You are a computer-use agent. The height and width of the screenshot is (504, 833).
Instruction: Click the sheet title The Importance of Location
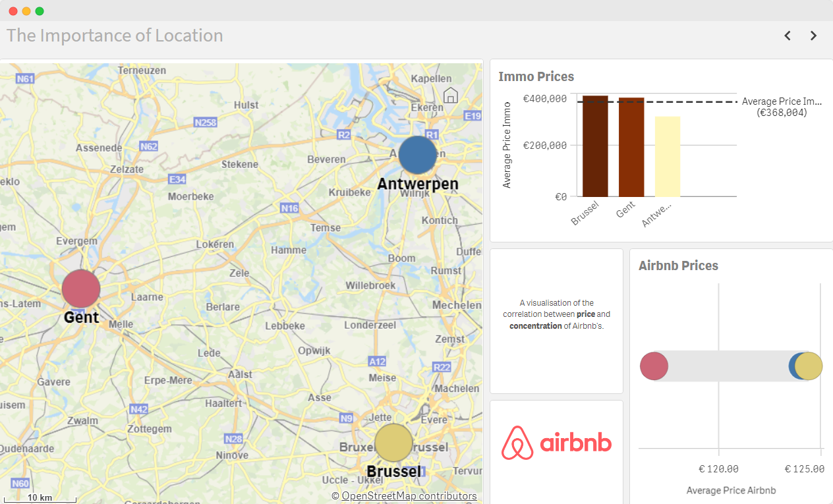click(x=114, y=36)
